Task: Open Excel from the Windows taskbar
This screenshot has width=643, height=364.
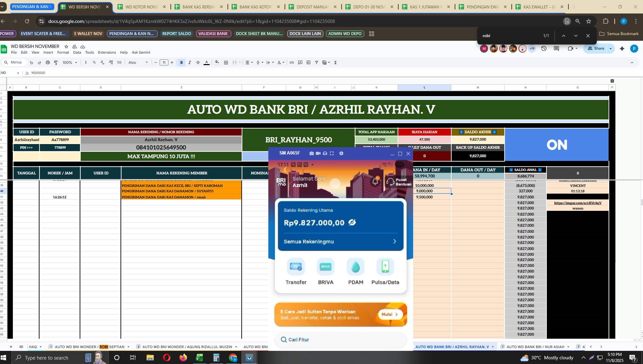Action: [x=199, y=358]
